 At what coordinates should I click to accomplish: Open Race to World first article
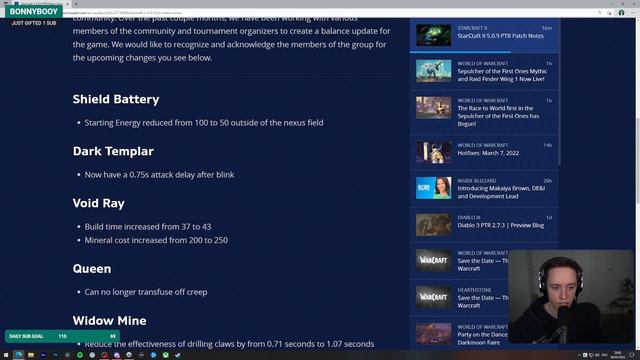[498, 116]
